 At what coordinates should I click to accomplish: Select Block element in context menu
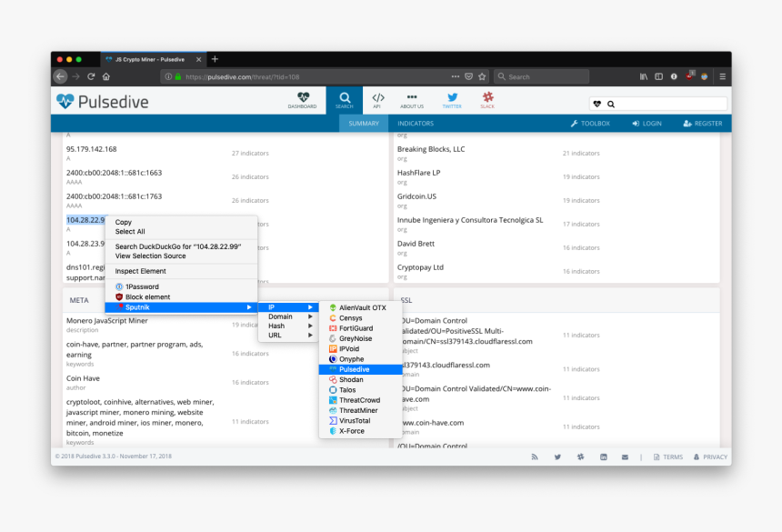pos(181,296)
